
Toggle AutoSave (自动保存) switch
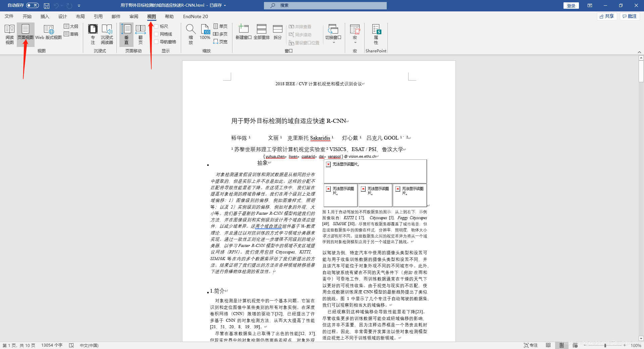[x=33, y=5]
